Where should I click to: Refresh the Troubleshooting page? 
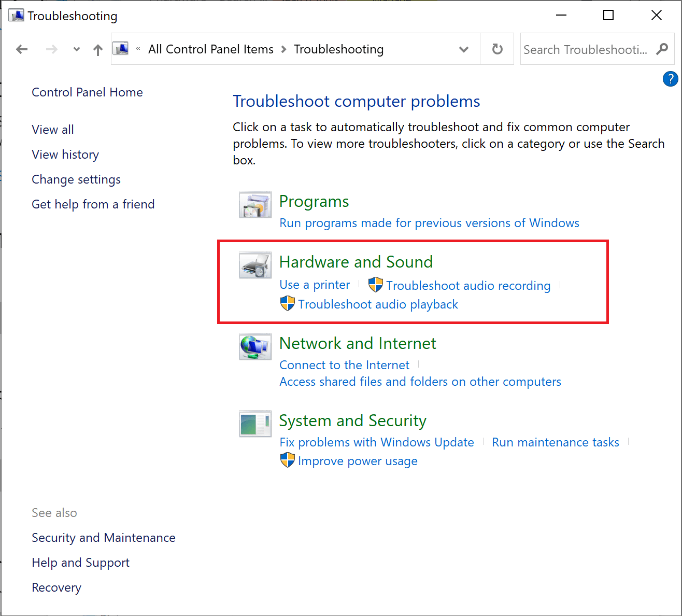(x=497, y=49)
